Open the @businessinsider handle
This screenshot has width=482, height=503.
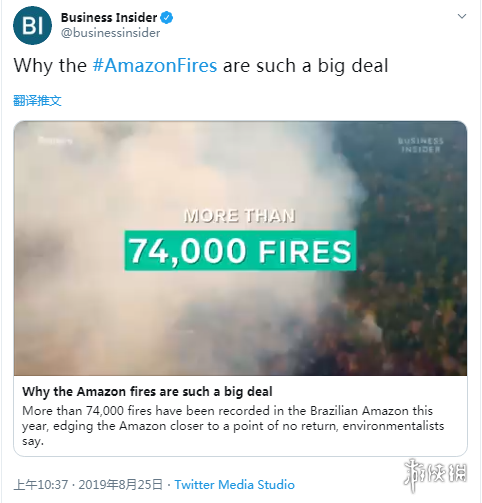coord(110,33)
